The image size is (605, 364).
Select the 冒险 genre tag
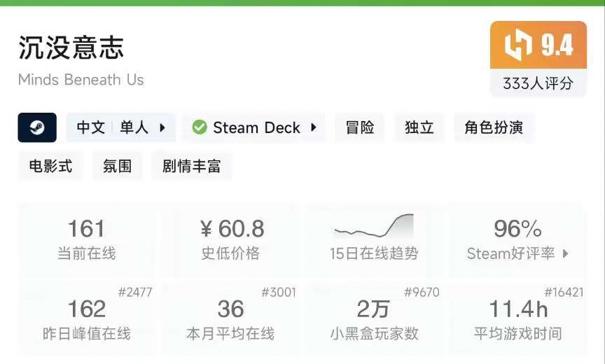(360, 127)
